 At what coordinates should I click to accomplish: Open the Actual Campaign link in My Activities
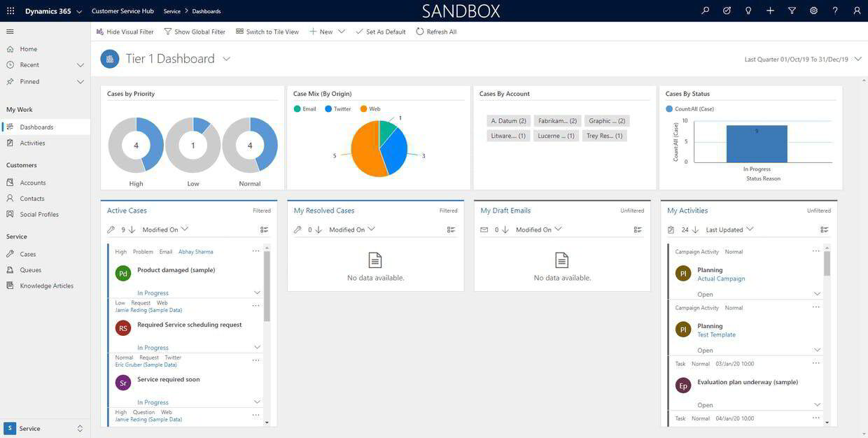coord(721,278)
